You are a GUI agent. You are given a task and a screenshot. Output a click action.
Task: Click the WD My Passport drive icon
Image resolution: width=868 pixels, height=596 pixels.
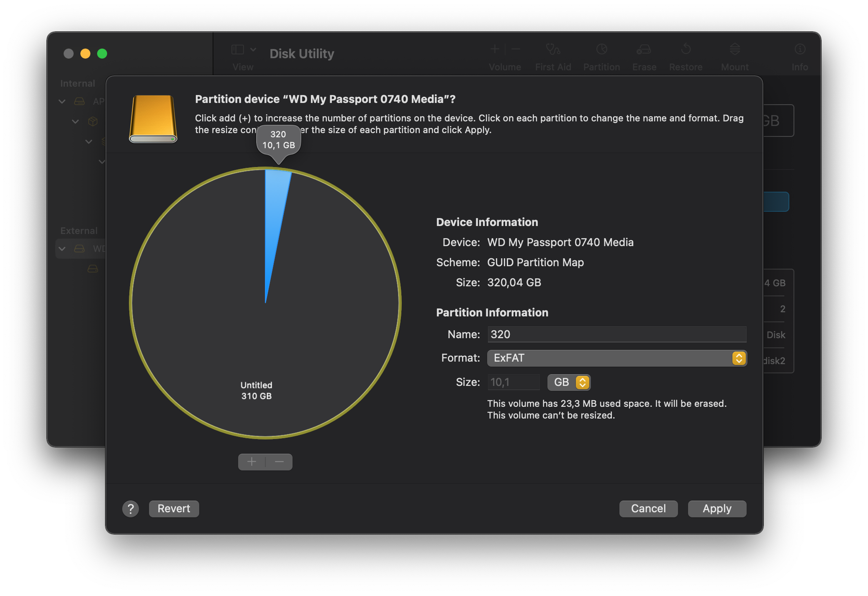(x=153, y=119)
